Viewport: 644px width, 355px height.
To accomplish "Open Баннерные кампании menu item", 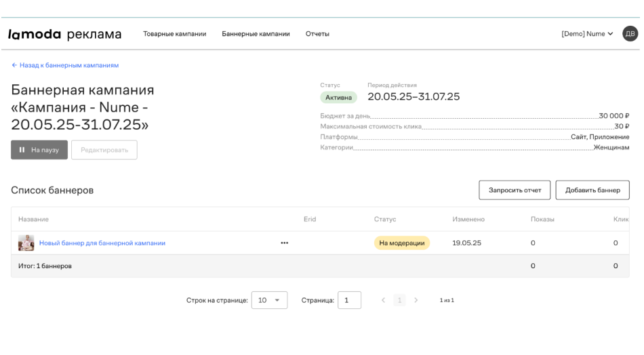I will click(256, 34).
